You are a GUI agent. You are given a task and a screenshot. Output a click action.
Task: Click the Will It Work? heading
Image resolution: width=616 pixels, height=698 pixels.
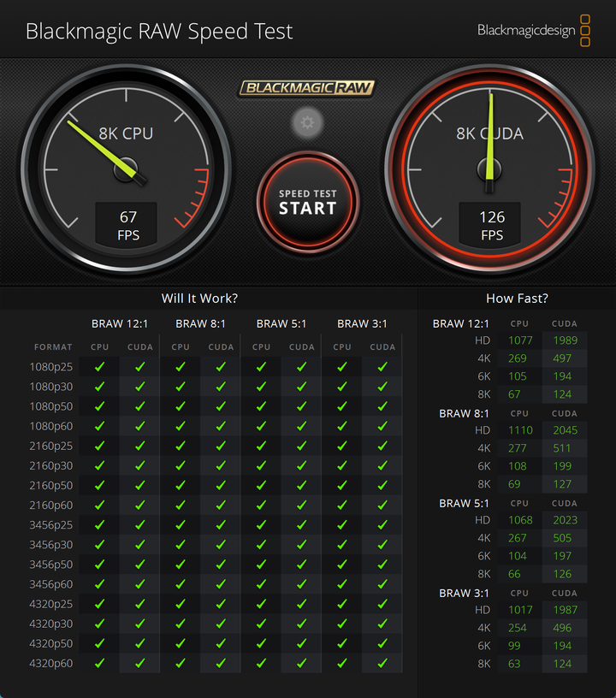point(199,299)
